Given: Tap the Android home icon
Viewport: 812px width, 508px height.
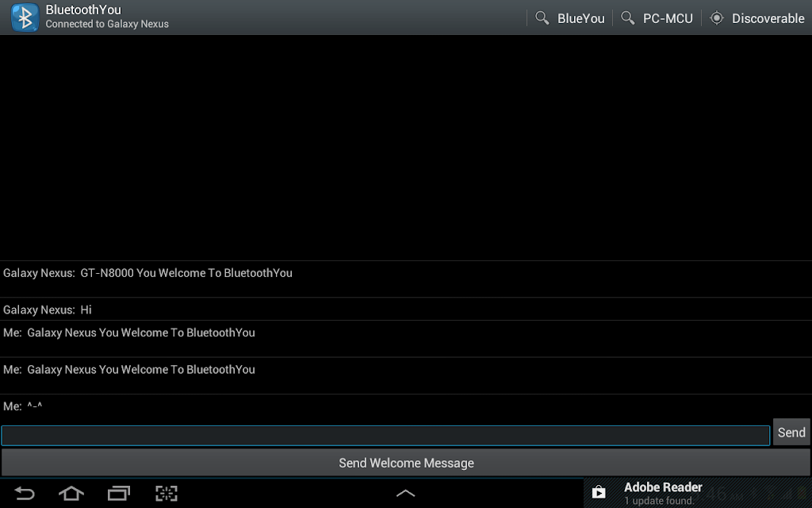Looking at the screenshot, I should tap(71, 493).
